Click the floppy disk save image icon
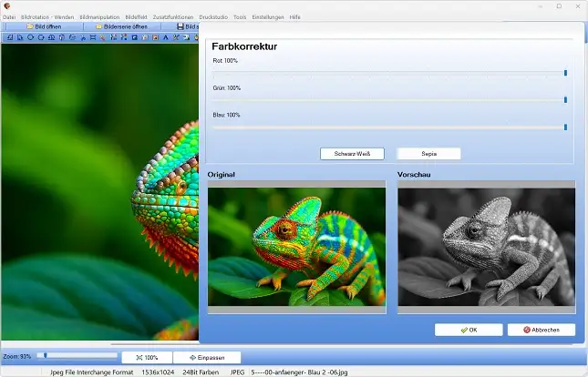 tap(181, 26)
